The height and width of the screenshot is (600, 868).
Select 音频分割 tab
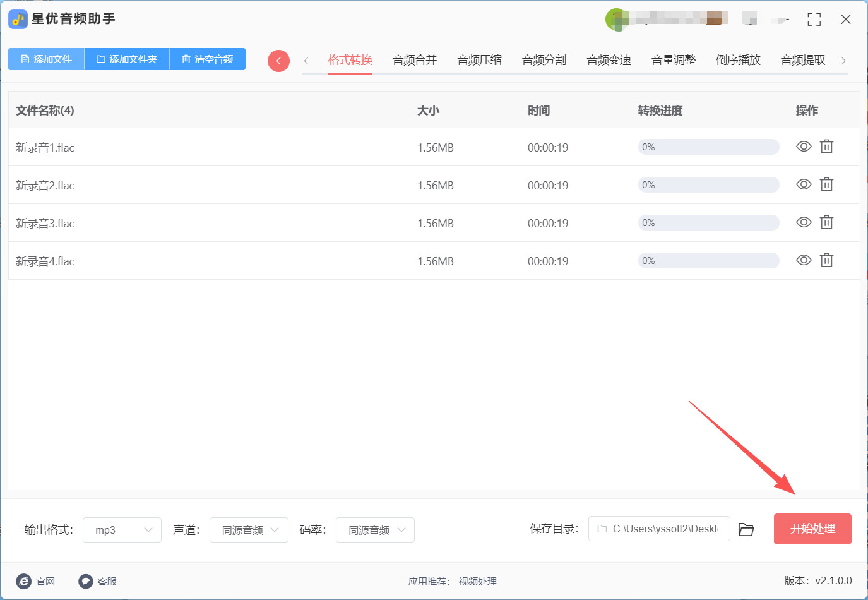point(544,60)
